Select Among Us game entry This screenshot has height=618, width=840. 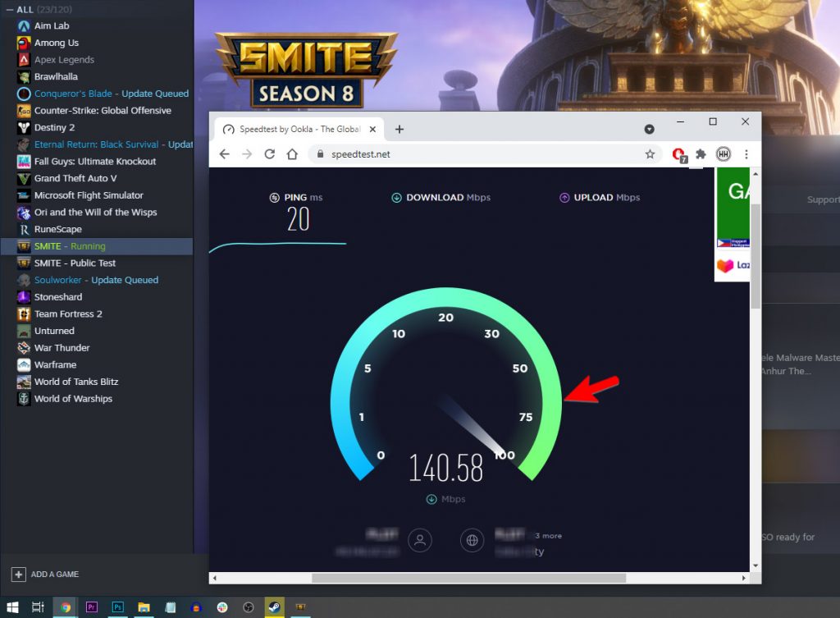57,43
